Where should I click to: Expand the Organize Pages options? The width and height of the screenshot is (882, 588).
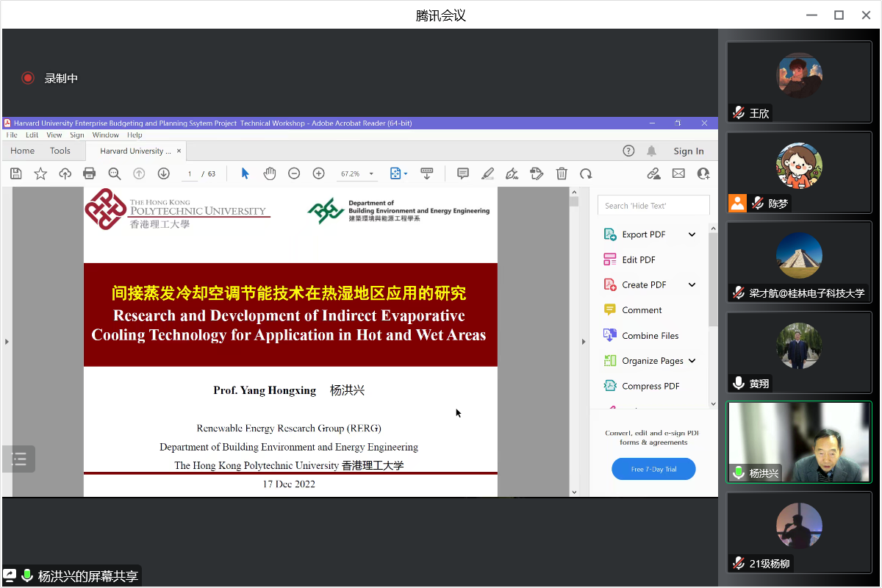(692, 361)
